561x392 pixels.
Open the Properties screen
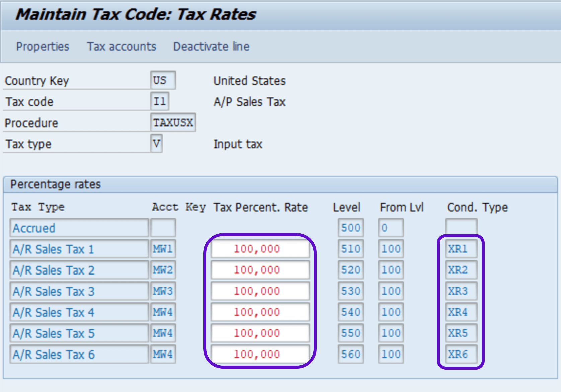pos(43,46)
